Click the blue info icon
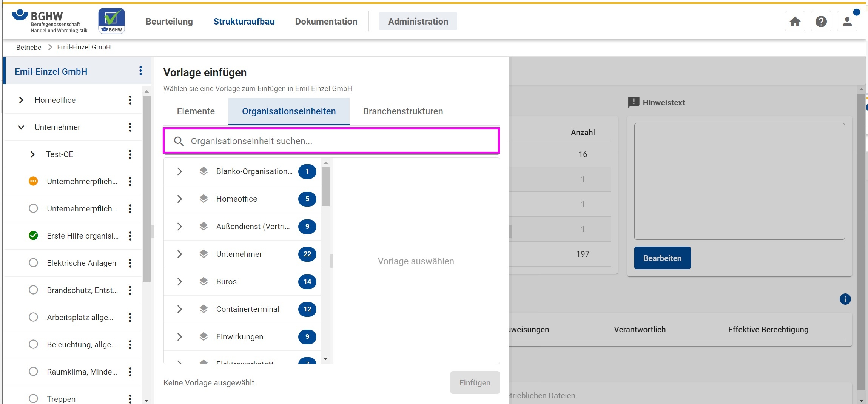Image resolution: width=868 pixels, height=404 pixels. [845, 299]
